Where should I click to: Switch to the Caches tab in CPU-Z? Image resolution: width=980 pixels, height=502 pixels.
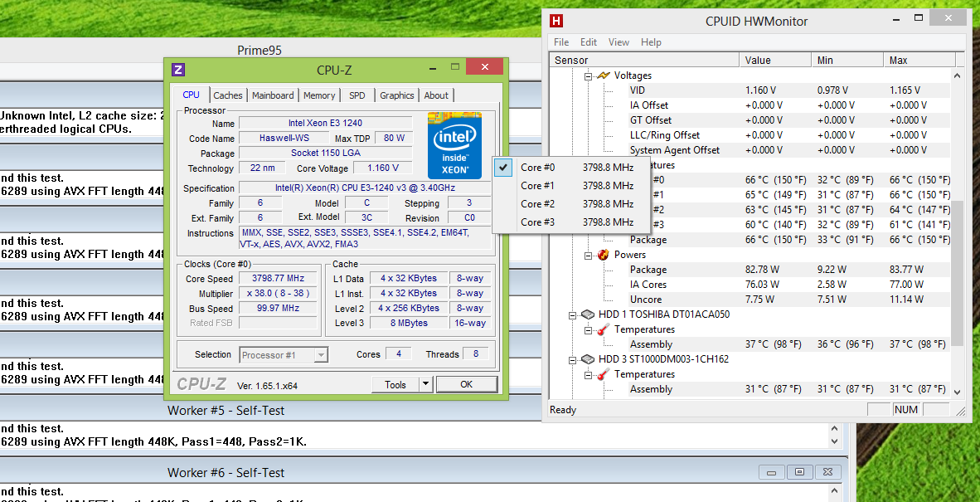point(227,95)
